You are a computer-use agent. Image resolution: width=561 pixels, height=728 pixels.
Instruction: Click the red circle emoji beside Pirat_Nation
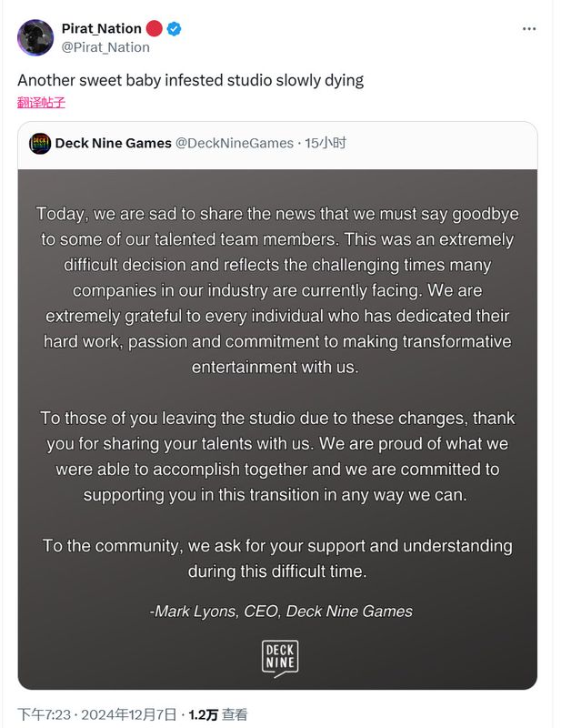155,29
